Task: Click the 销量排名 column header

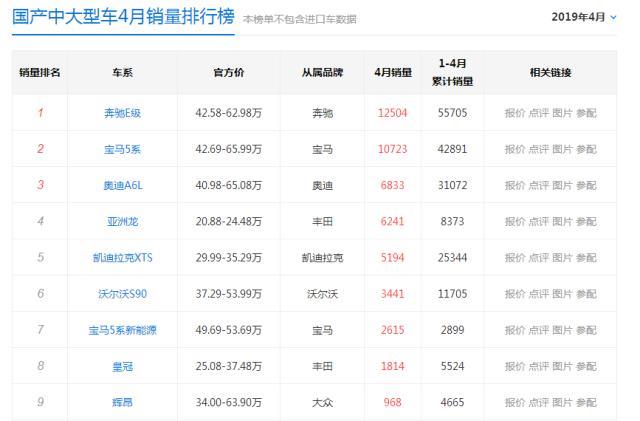Action: pyautogui.click(x=40, y=73)
